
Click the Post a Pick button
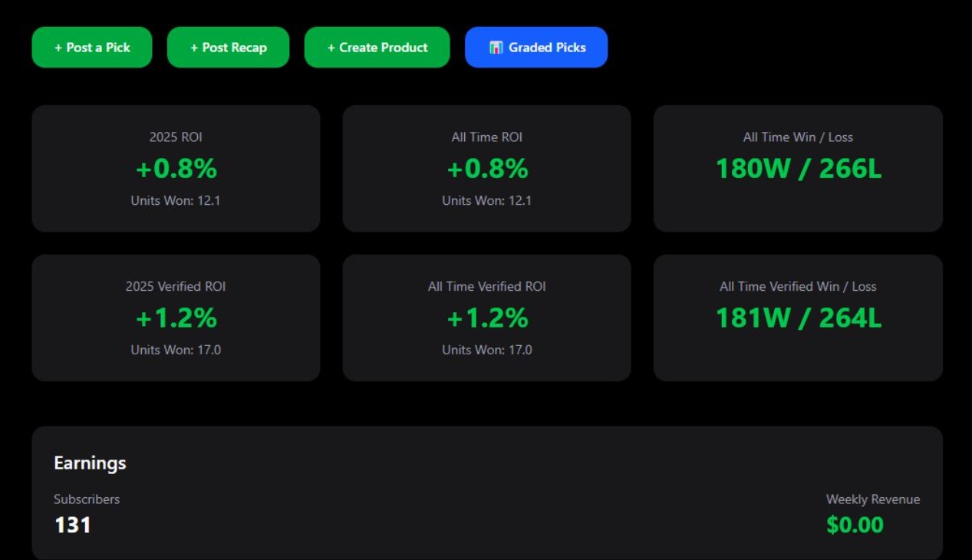point(91,47)
